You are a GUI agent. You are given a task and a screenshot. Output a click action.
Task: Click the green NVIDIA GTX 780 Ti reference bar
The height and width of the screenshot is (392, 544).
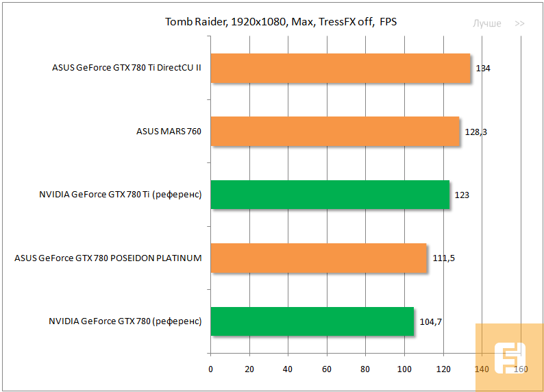click(x=330, y=195)
